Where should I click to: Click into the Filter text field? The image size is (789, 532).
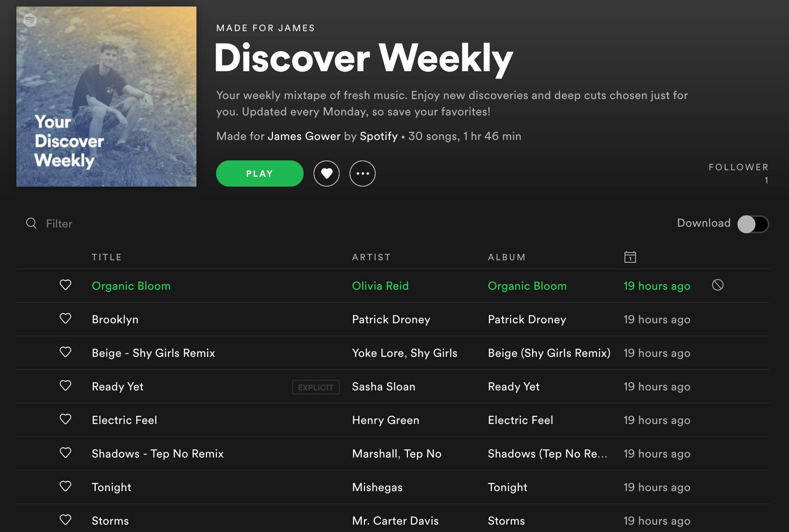pyautogui.click(x=164, y=223)
